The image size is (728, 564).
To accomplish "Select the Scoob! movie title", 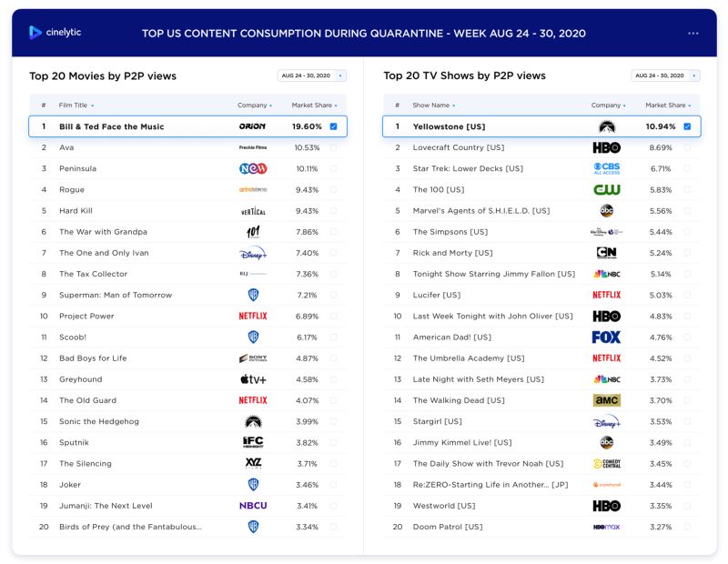I will (x=73, y=337).
